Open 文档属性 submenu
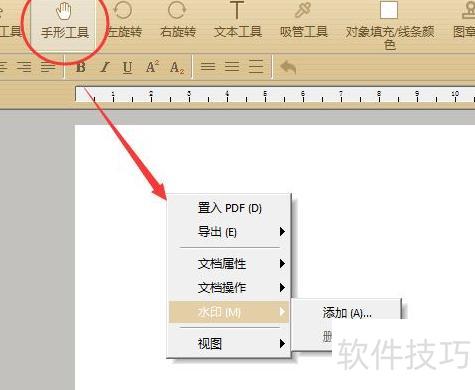475x390 pixels. 229,264
